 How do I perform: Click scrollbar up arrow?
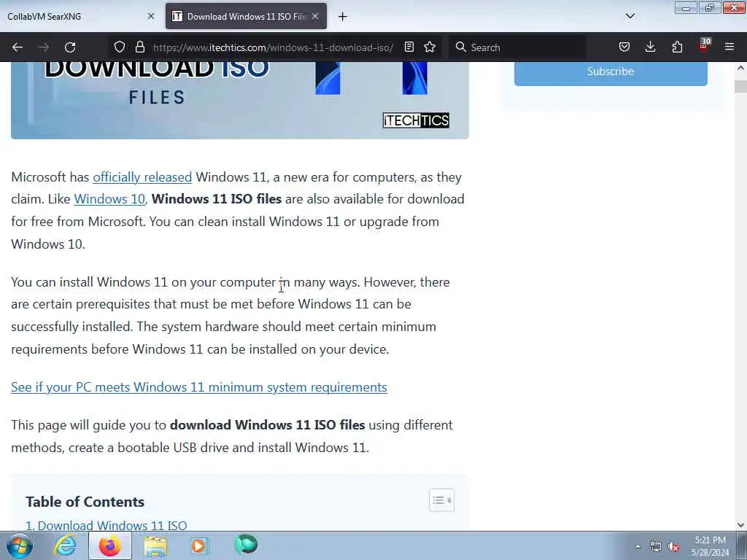(741, 68)
